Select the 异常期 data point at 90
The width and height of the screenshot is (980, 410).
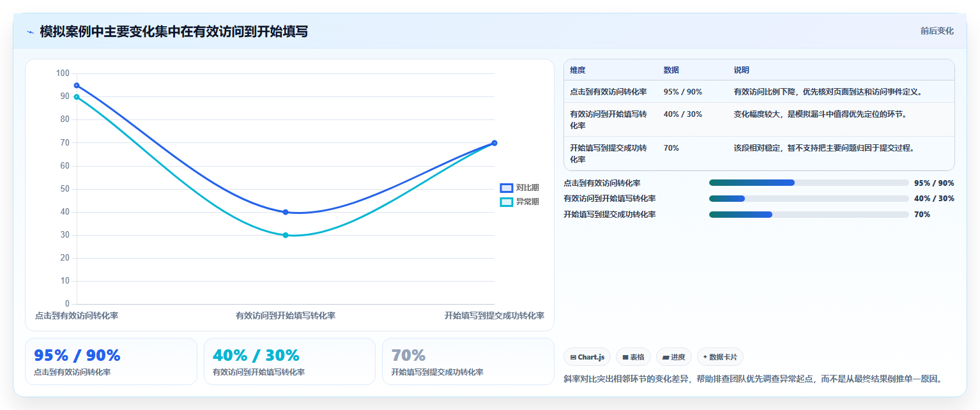[77, 97]
